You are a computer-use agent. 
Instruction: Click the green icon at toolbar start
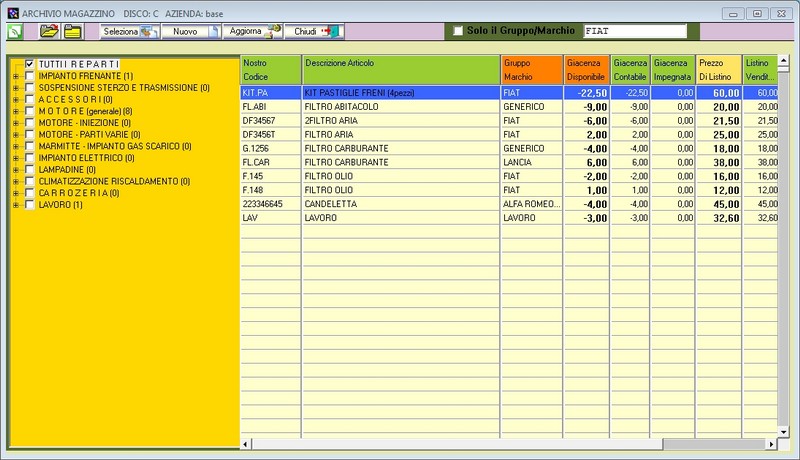coord(15,32)
